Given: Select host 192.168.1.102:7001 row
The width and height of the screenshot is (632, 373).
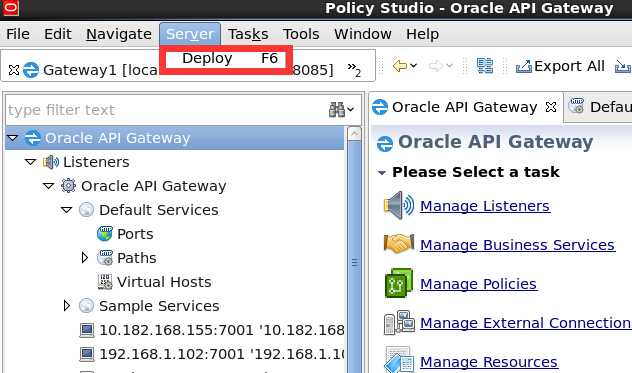Looking at the screenshot, I should point(221,354).
